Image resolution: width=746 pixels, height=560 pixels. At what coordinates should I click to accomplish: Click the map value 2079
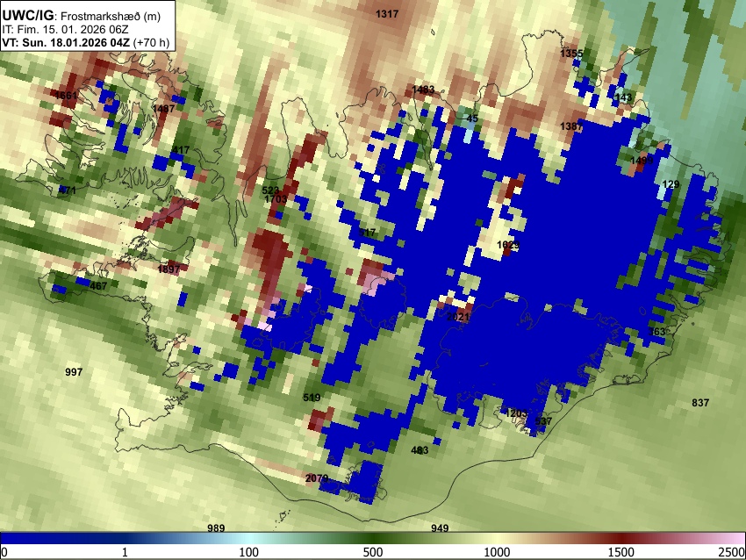click(317, 478)
